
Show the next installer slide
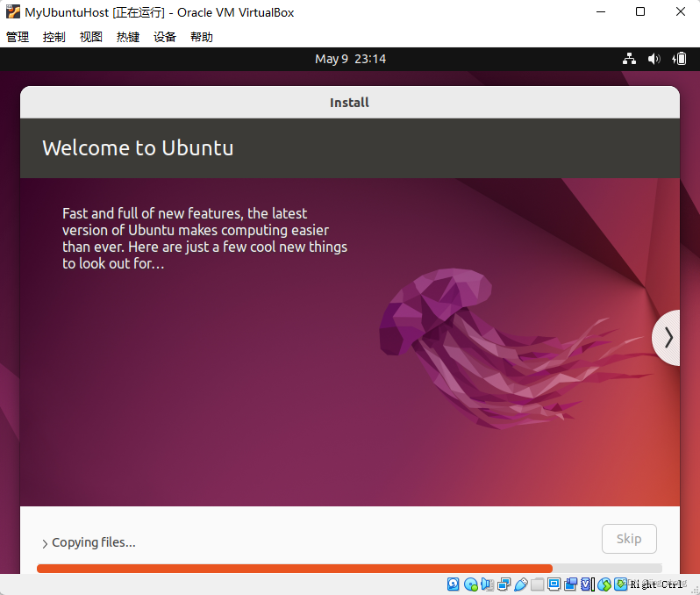coord(668,338)
